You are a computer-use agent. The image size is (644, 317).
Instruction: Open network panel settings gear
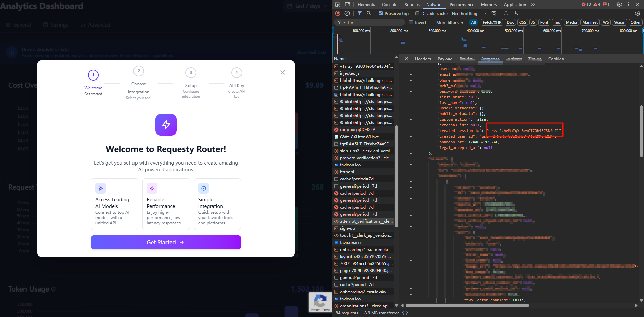click(x=638, y=13)
